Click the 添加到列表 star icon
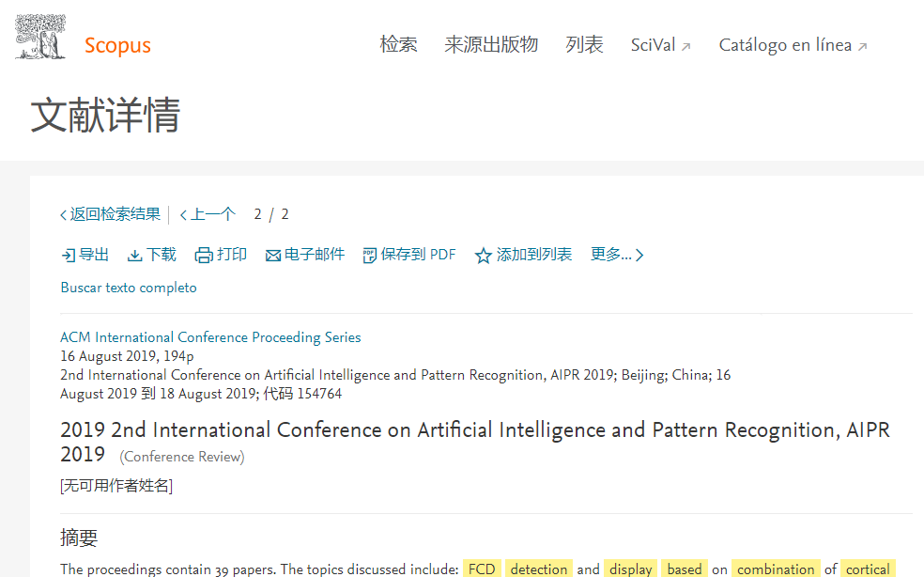Screen dimensions: 924x577 point(484,256)
